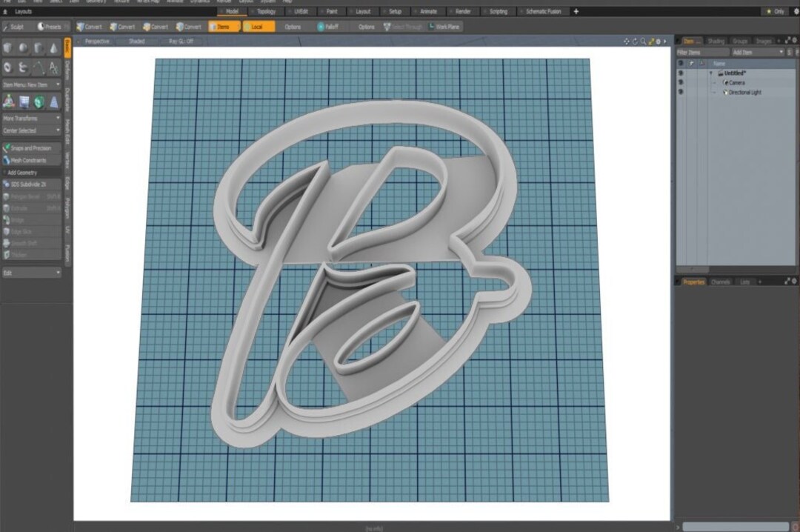
Task: Toggle visibility of the Untitled scene
Action: [681, 73]
